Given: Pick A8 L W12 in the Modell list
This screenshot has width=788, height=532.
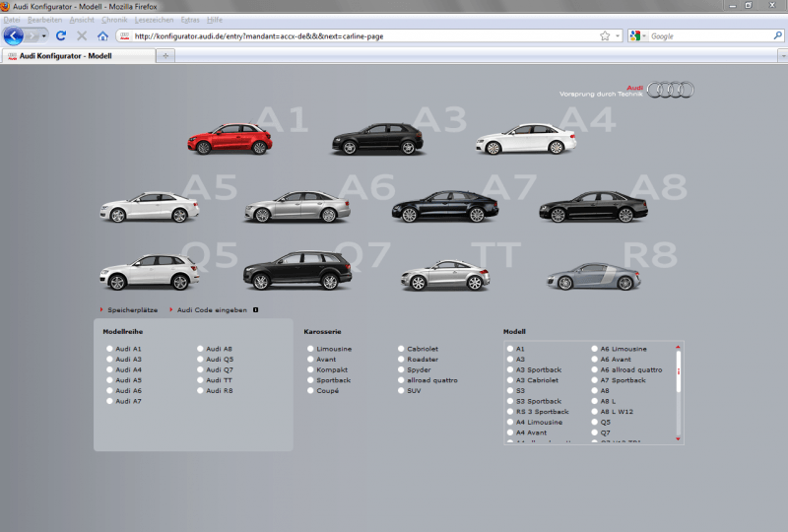Looking at the screenshot, I should tap(595, 412).
